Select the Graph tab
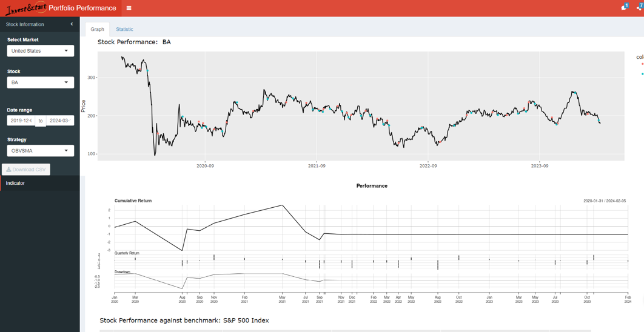This screenshot has width=644, height=332. tap(97, 29)
